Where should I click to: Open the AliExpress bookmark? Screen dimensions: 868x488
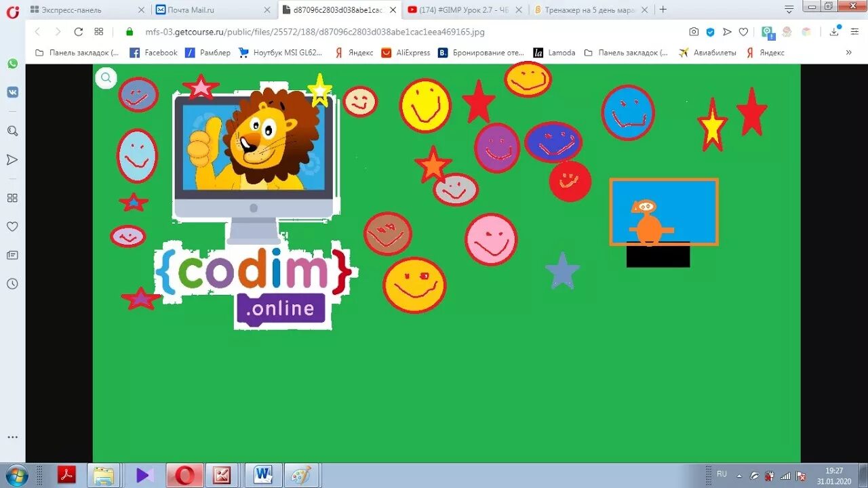pyautogui.click(x=406, y=52)
